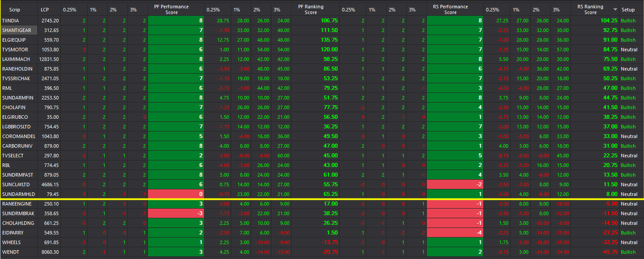644x259 pixels.
Task: Sort by the Scrip column header
Action: pyautogui.click(x=15, y=10)
